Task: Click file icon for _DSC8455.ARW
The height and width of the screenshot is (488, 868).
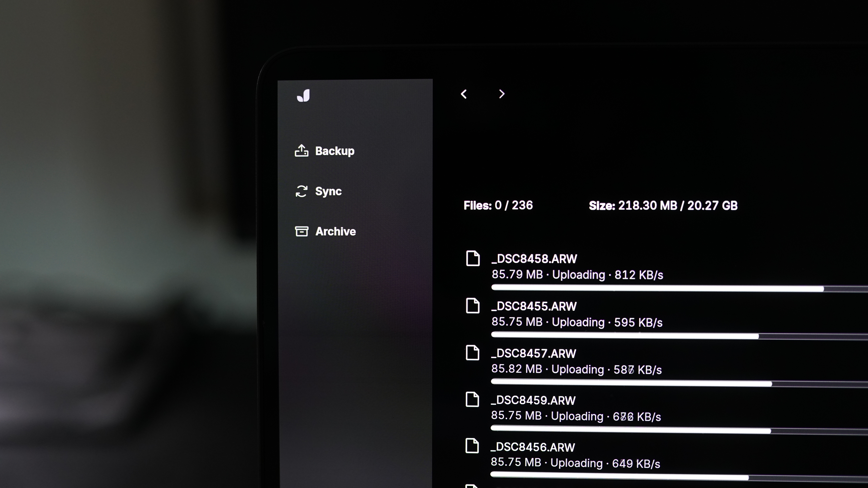Action: 473,306
